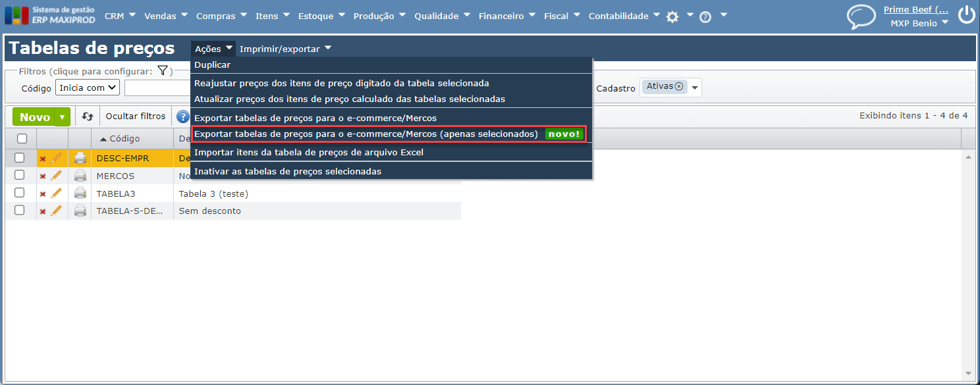
Task: Click Ocultar filtros button
Action: [x=136, y=116]
